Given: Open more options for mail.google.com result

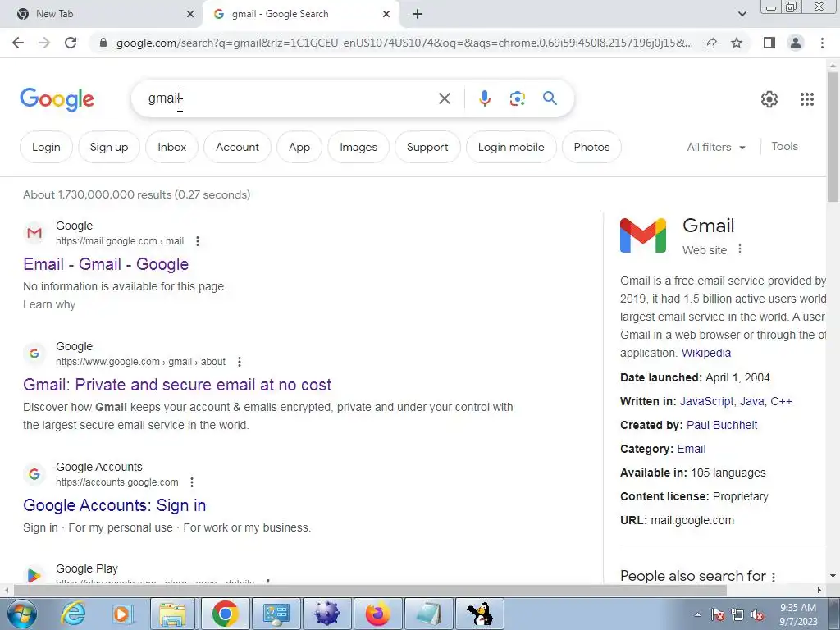Looking at the screenshot, I should 198,241.
